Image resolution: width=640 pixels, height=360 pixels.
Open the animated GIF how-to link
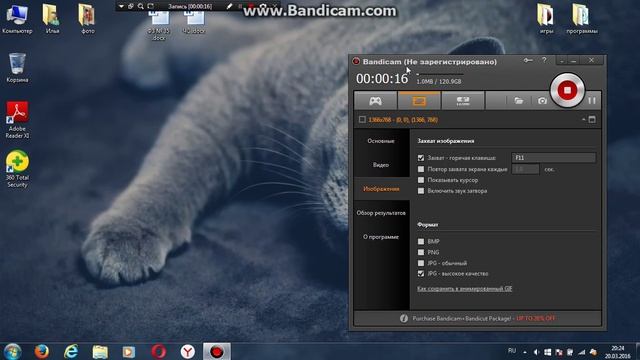point(464,289)
